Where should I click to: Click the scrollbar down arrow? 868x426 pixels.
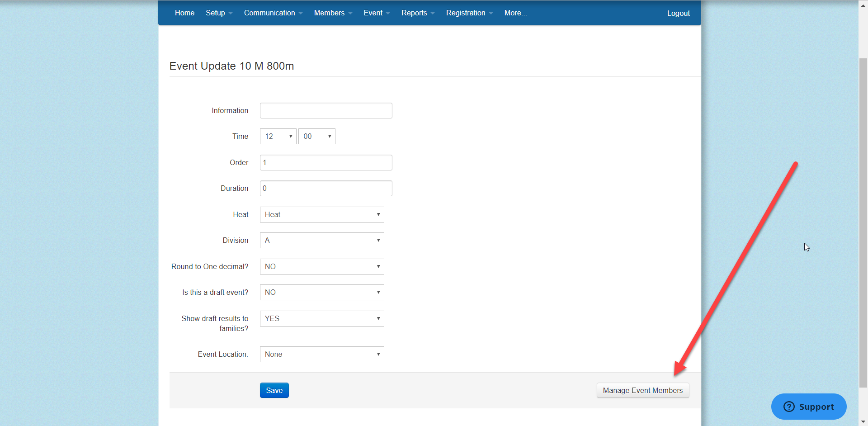tap(863, 421)
